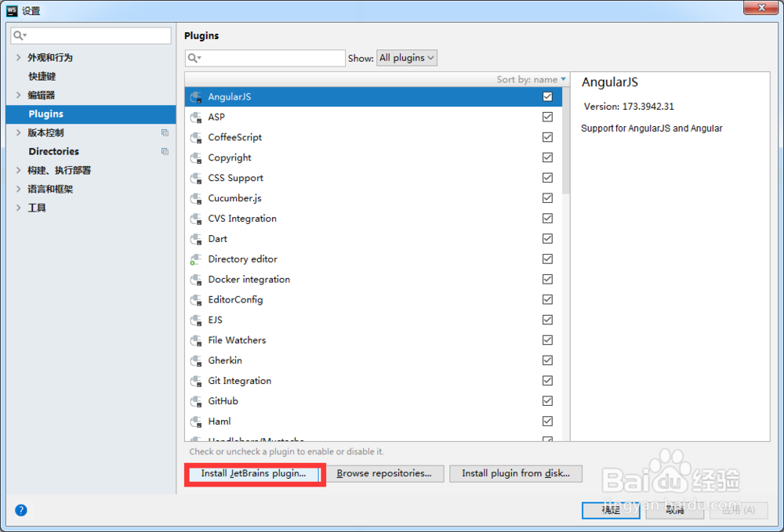Disable the CSS Support checkbox

coord(547,178)
